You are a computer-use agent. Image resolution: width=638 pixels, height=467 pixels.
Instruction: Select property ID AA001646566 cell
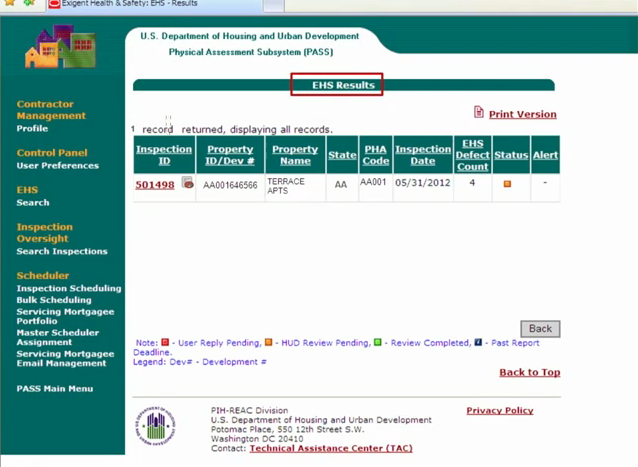pyautogui.click(x=230, y=185)
